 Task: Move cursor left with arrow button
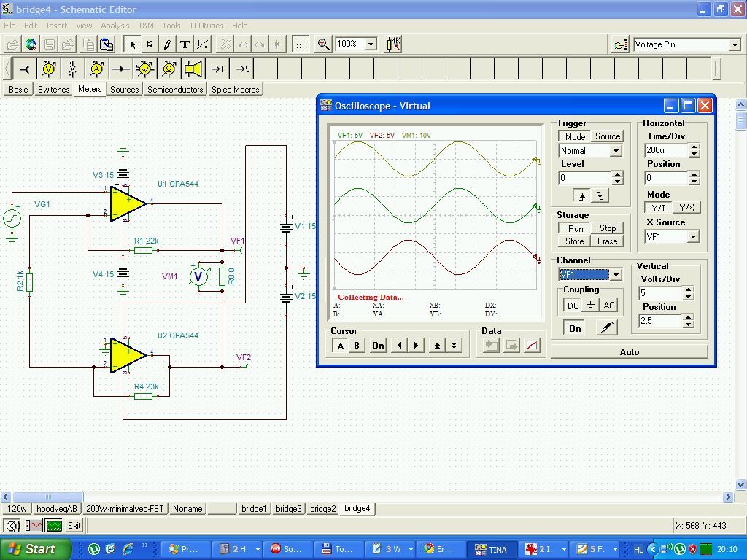click(399, 345)
